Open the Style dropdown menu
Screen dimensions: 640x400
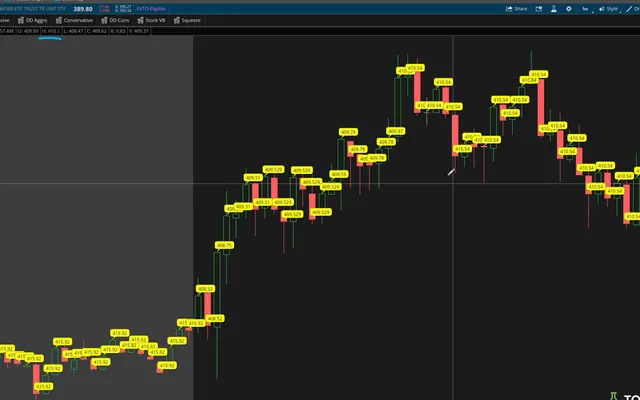point(608,9)
